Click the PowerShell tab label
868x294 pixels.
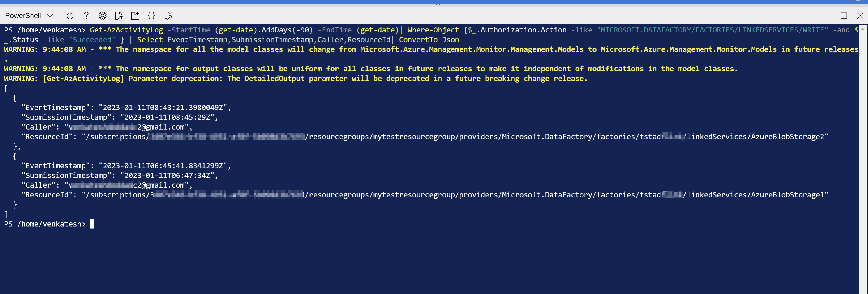pos(22,14)
